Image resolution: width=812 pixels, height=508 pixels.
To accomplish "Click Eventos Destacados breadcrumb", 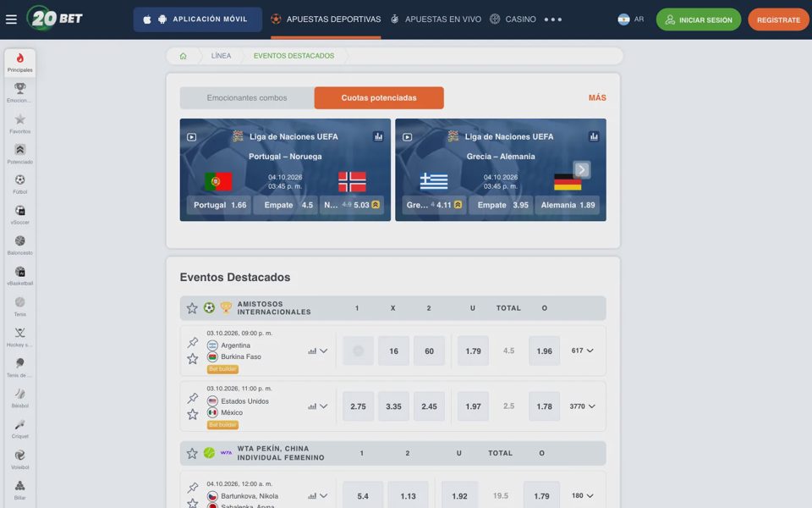I will tap(294, 56).
